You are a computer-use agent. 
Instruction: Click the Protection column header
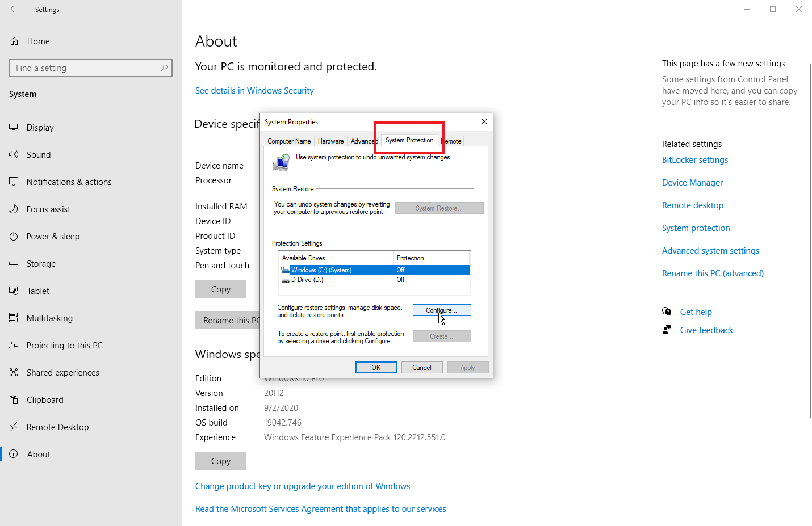pyautogui.click(x=432, y=258)
